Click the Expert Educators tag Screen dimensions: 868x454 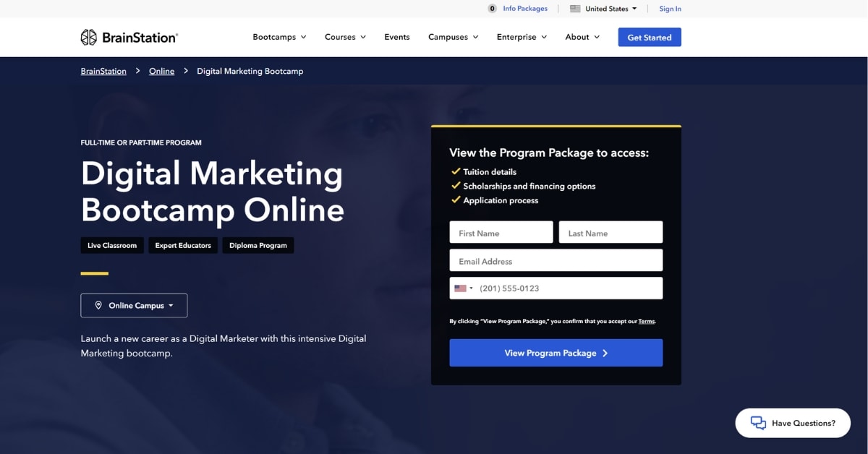click(183, 245)
